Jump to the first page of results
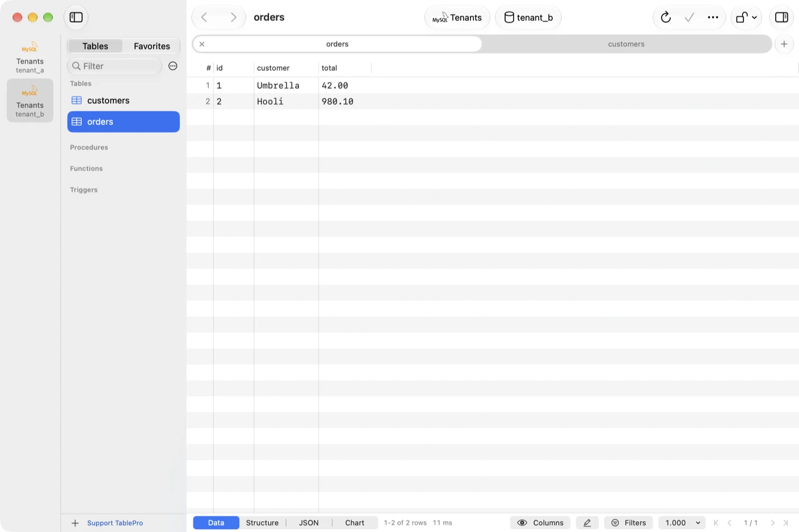The height and width of the screenshot is (532, 799). (x=716, y=523)
